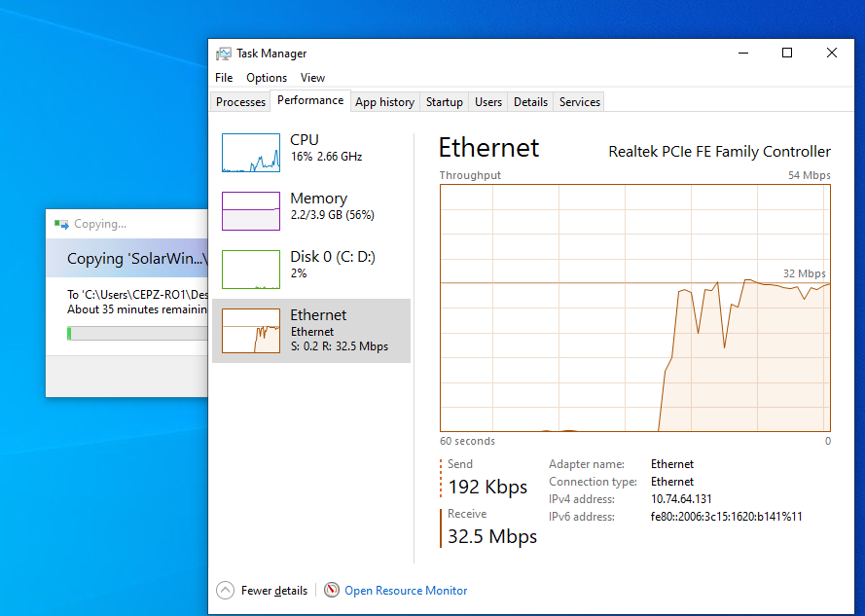Viewport: 865px width, 616px height.
Task: Click the Copying dialog file transfer icon
Action: pyautogui.click(x=61, y=224)
